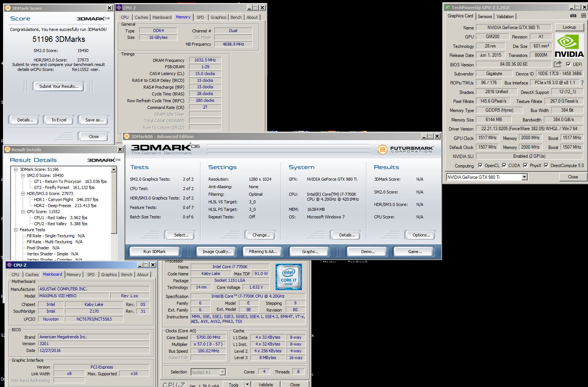Viewport: 588px width, 387px height.
Task: Click the Validate button in CPU-Z
Action: (266, 384)
